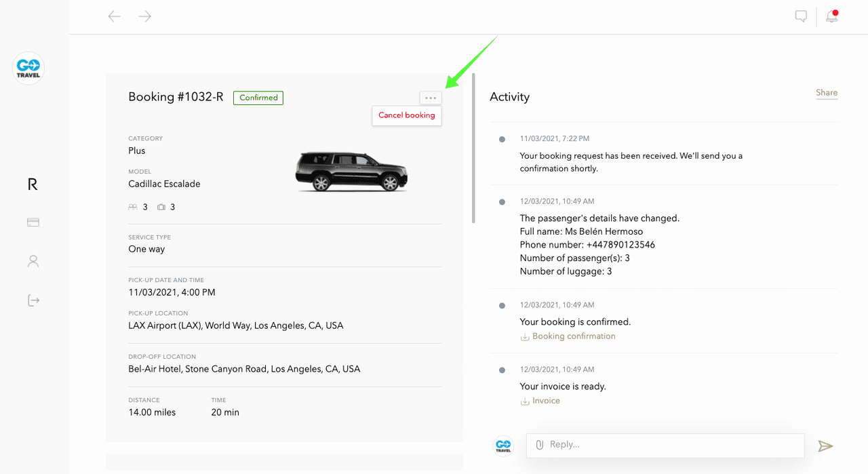This screenshot has height=474, width=868.
Task: Click the paperclip attachment icon
Action: [x=540, y=445]
